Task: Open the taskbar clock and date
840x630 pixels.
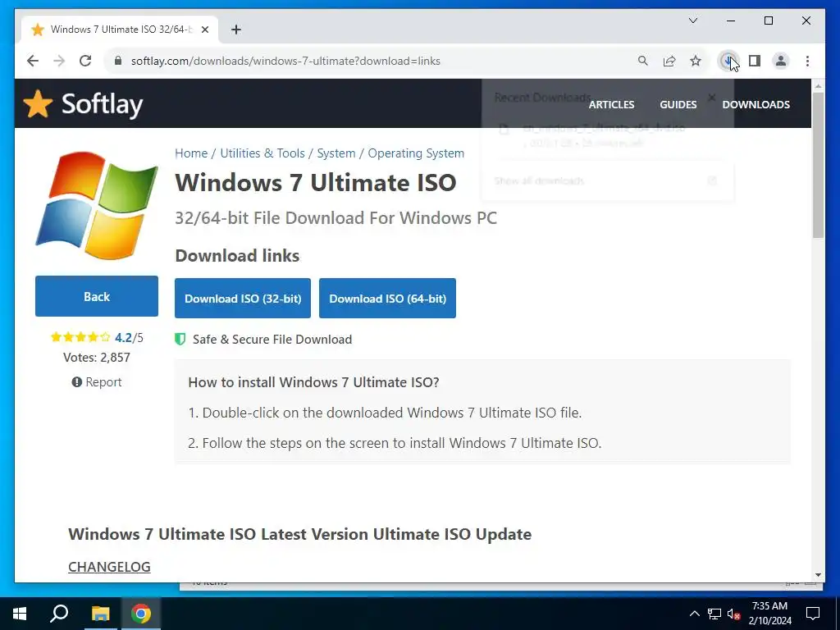Action: 769,614
